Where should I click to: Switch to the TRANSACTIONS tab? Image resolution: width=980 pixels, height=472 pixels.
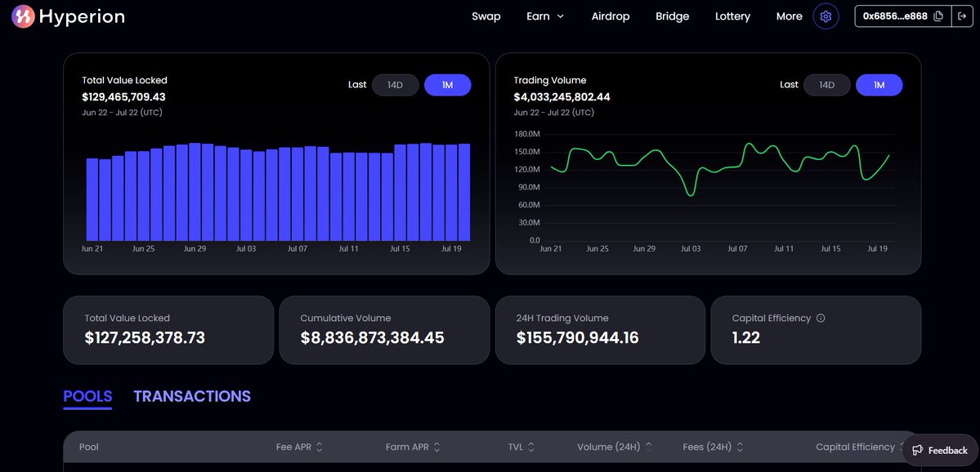pyautogui.click(x=192, y=396)
